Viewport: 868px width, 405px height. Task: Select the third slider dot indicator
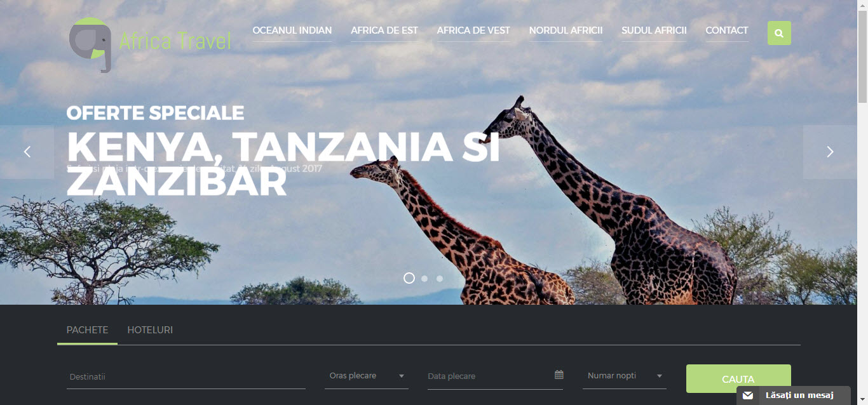tap(440, 278)
